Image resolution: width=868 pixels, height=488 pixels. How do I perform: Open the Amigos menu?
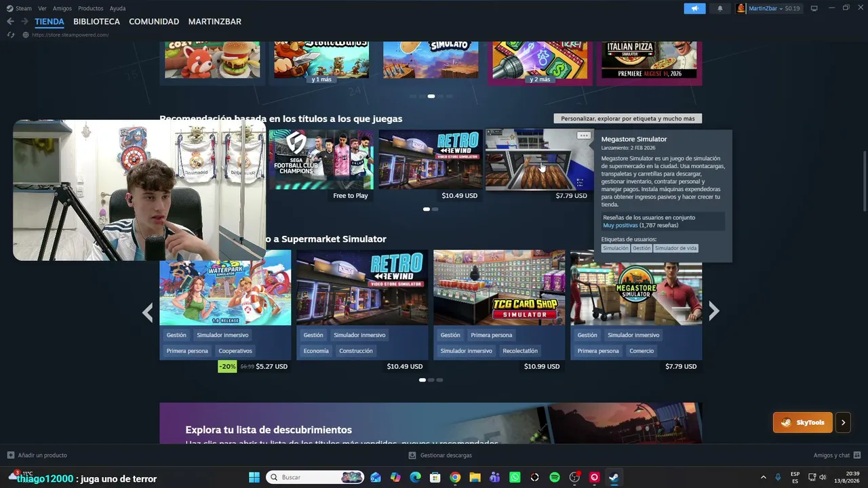pos(62,8)
